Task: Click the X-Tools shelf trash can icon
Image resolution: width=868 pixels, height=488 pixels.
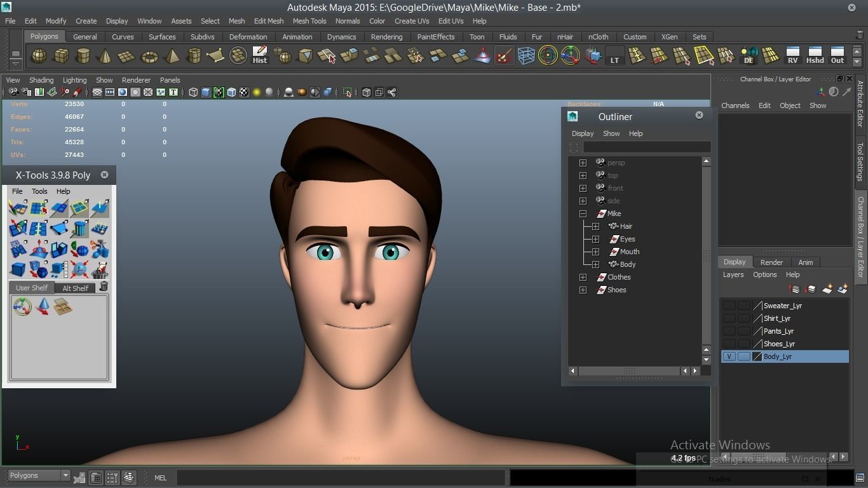Action: [104, 287]
